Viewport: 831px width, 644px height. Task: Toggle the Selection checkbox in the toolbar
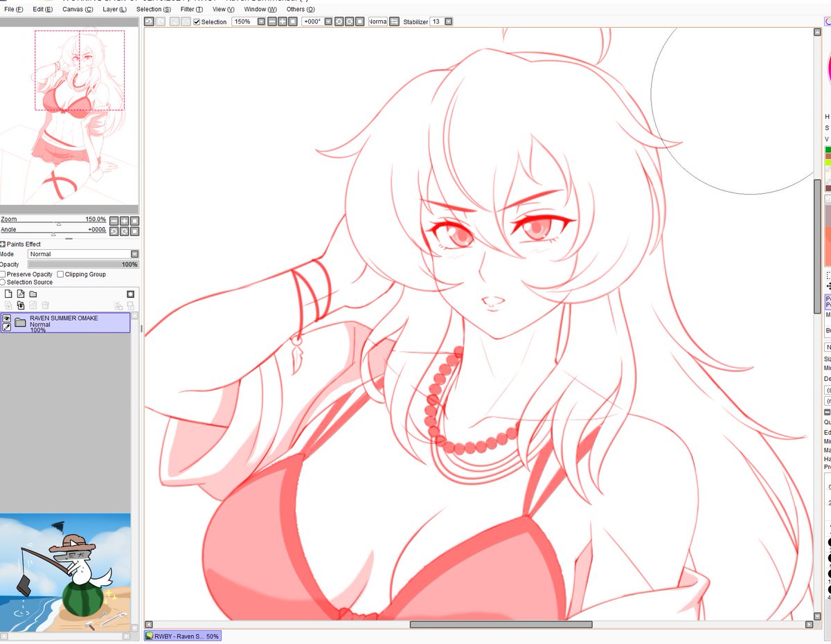[x=197, y=21]
